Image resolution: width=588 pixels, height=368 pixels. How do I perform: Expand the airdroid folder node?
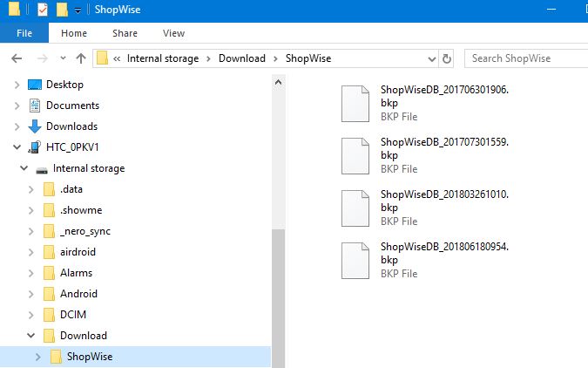tap(31, 252)
